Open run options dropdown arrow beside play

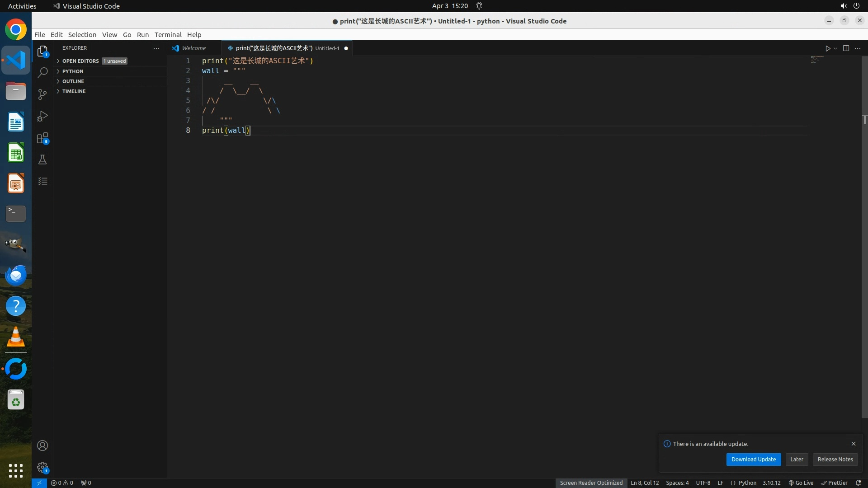coord(835,48)
